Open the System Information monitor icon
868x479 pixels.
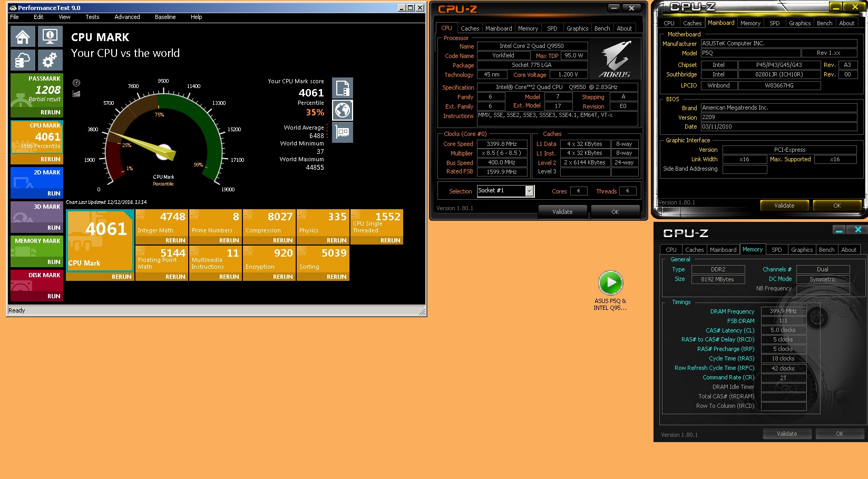(50, 36)
